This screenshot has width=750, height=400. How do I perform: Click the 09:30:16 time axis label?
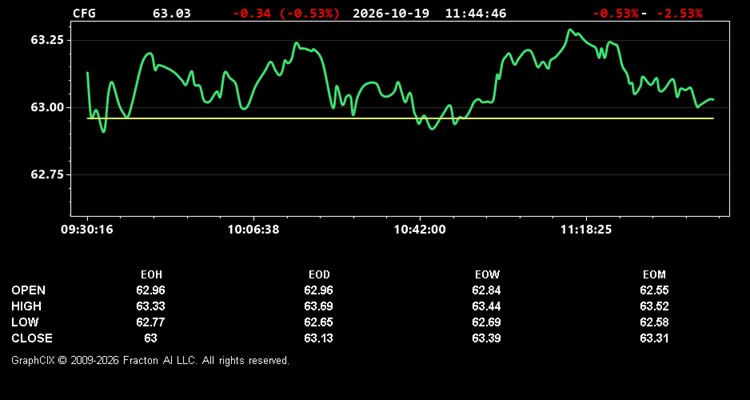coord(87,229)
